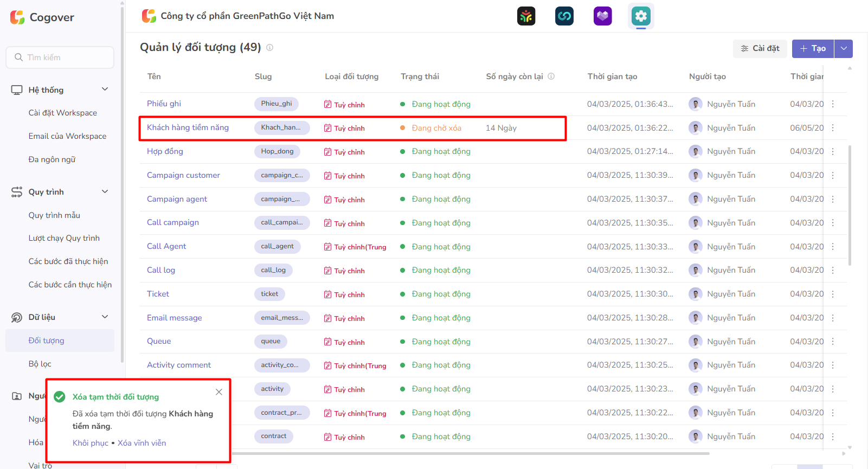Viewport: 868px width, 469px height.
Task: Open dropdown arrow next to Tạo button
Action: pyautogui.click(x=844, y=48)
